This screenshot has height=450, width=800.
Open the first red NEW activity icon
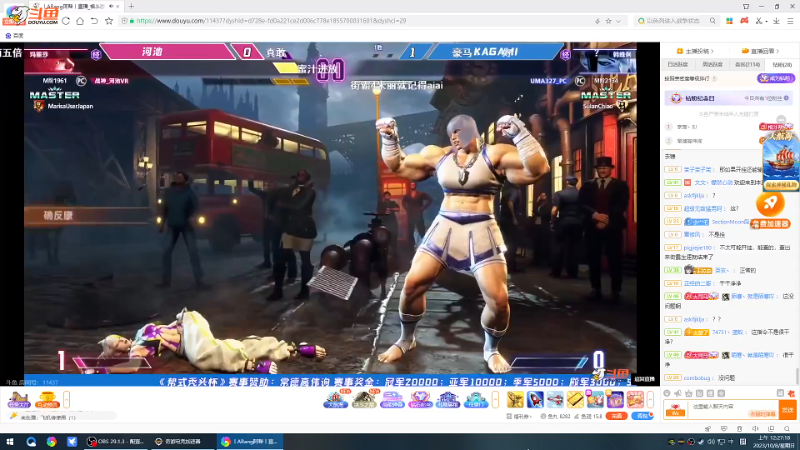336,399
